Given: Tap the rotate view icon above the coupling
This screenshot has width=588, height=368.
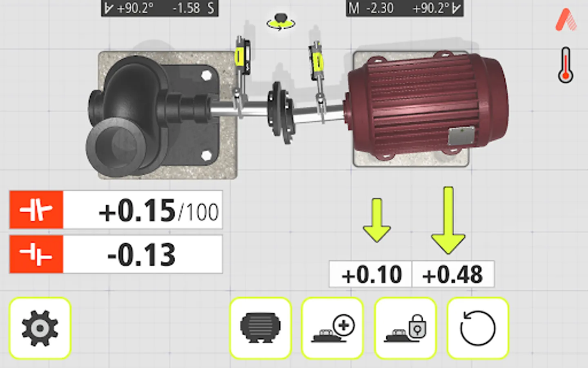Looking at the screenshot, I should coord(281,22).
